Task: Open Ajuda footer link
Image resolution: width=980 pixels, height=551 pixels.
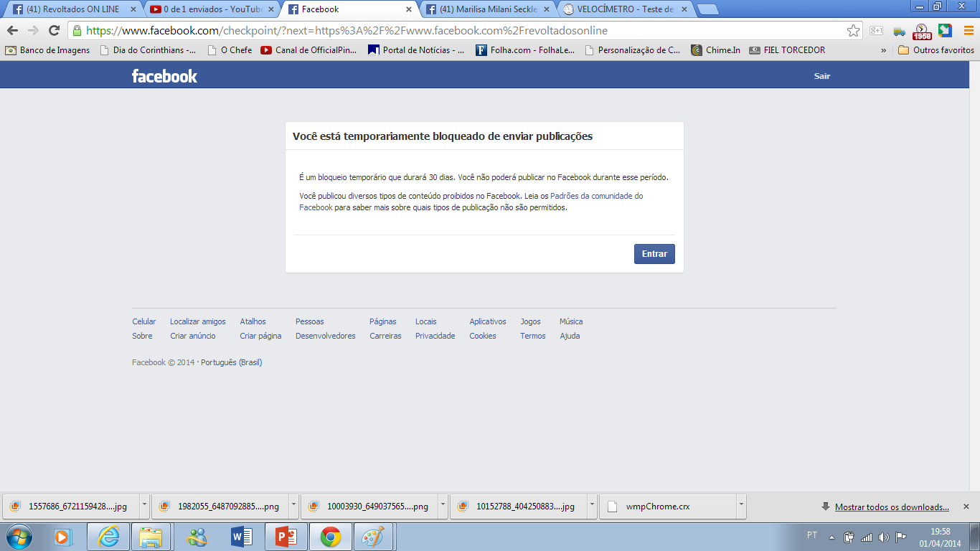Action: click(570, 336)
